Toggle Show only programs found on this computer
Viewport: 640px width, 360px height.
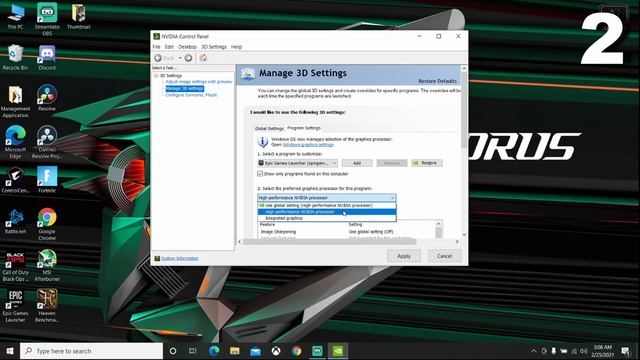coord(260,174)
